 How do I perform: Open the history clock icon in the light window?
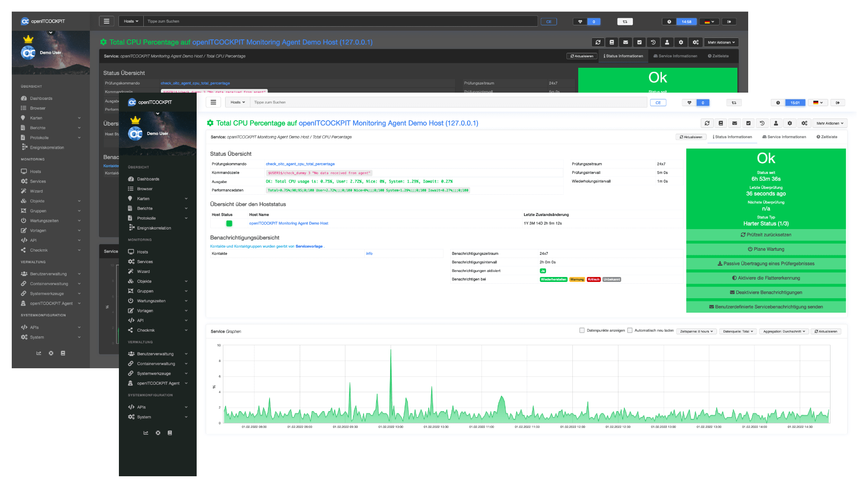coord(762,123)
